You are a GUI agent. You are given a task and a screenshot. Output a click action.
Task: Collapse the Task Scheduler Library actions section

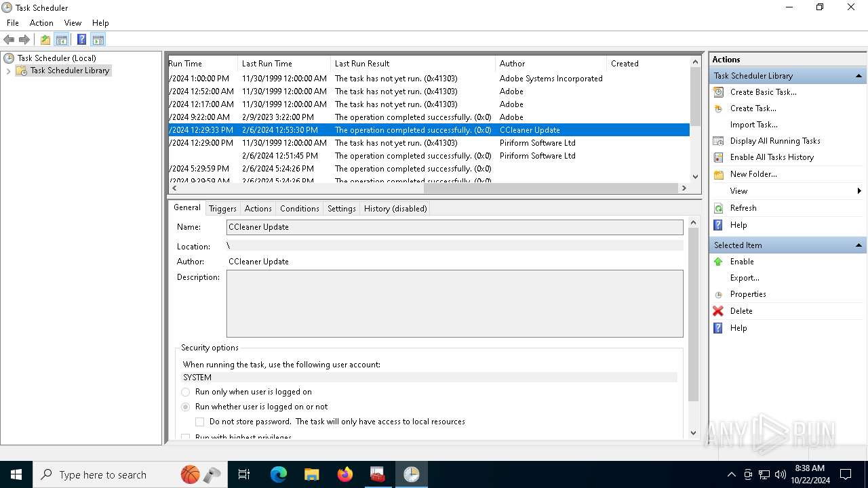point(859,76)
